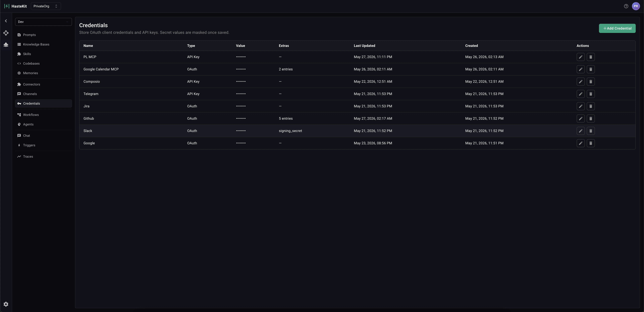Click the masked value for Github
The width and height of the screenshot is (644, 312).
point(241,118)
